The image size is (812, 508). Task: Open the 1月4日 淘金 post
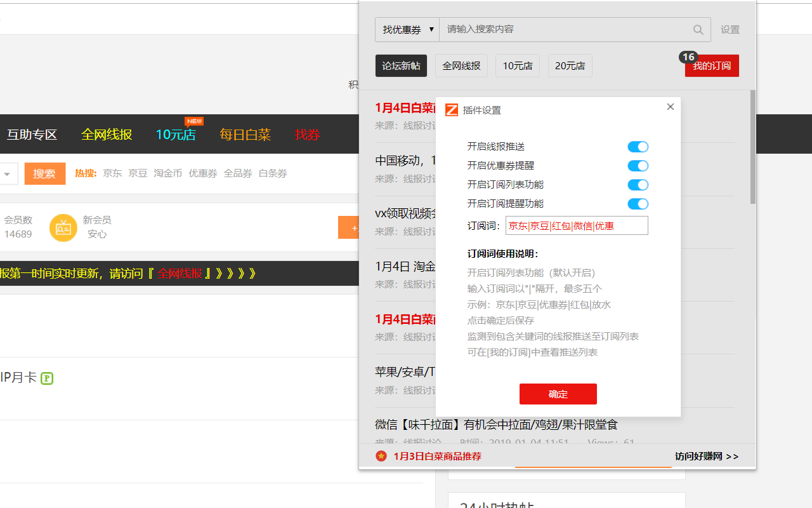(405, 266)
